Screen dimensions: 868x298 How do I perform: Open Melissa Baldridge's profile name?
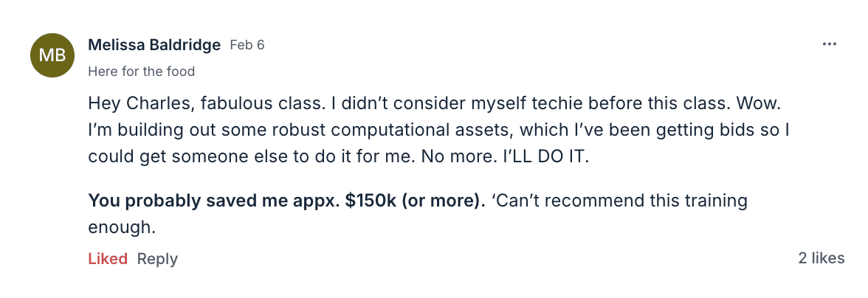pos(154,45)
